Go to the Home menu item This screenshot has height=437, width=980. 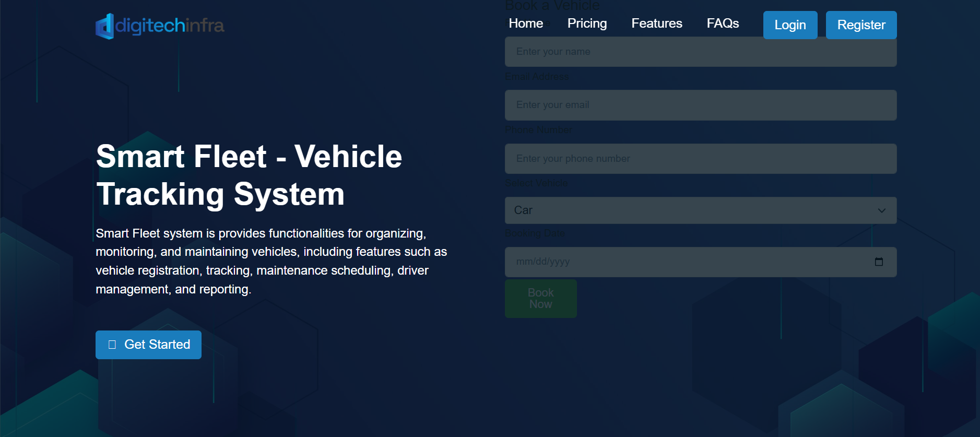[x=526, y=23]
